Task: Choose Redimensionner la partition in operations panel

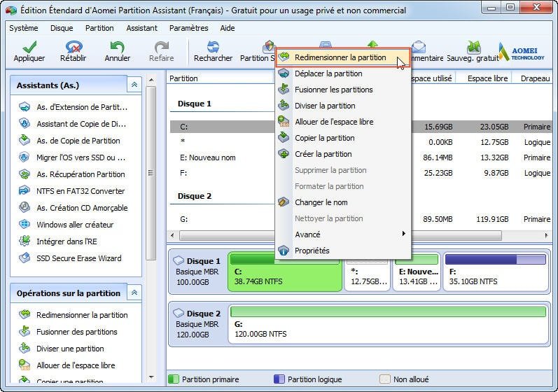Action: tap(74, 315)
